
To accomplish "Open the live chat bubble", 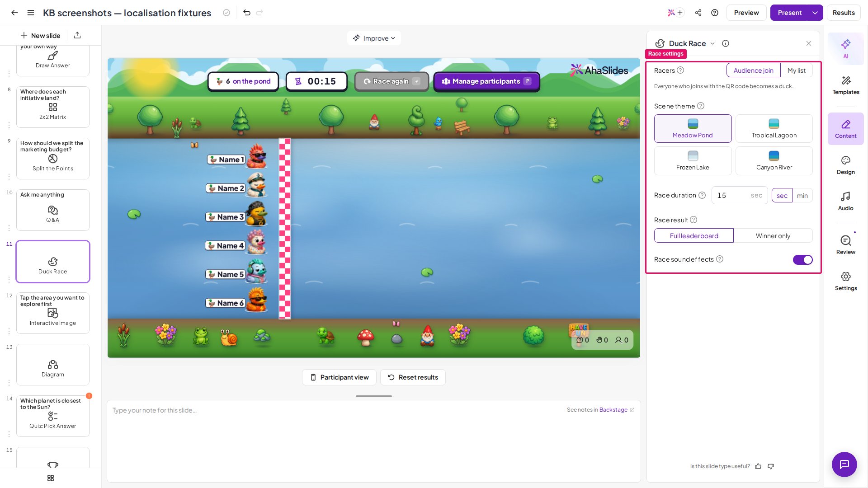I will tap(844, 465).
